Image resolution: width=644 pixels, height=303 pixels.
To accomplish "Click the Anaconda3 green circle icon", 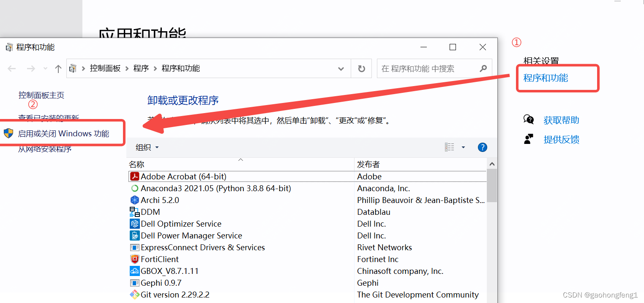I will tap(134, 188).
